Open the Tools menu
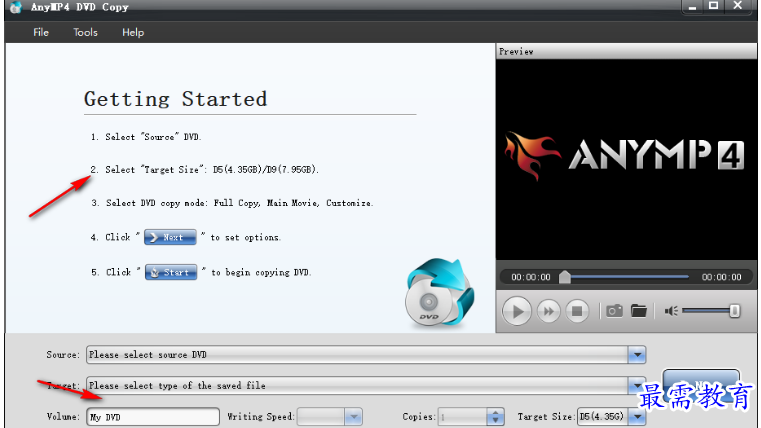 click(x=85, y=33)
